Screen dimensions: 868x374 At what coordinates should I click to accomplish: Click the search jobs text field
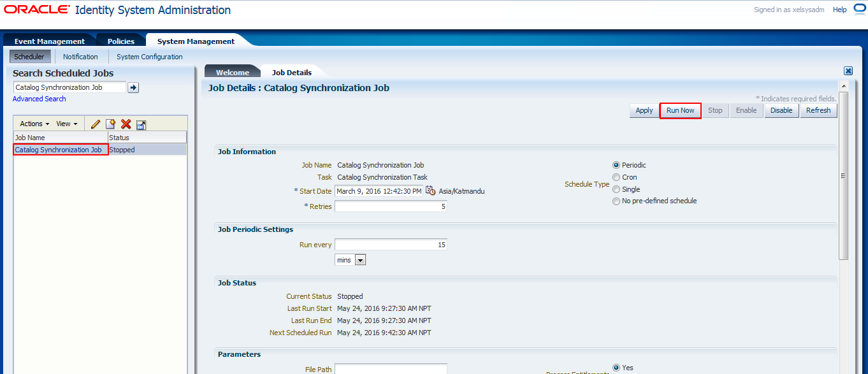coord(69,87)
